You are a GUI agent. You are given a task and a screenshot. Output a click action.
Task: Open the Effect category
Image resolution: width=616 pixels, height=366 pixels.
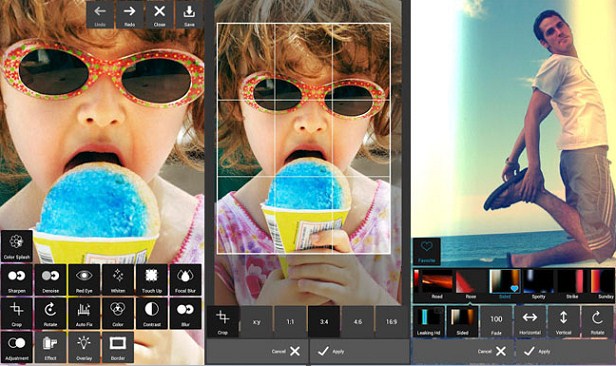pos(50,347)
